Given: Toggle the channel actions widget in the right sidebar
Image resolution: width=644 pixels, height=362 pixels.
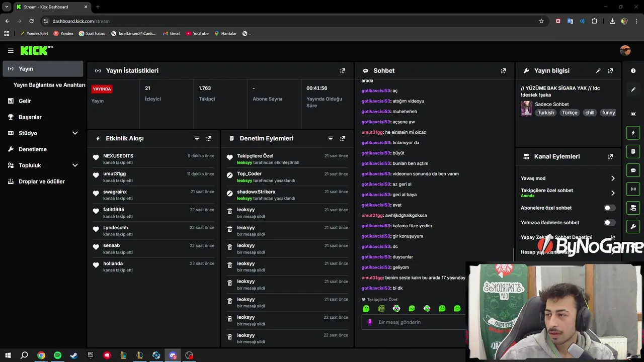Looking at the screenshot, I should (x=633, y=208).
